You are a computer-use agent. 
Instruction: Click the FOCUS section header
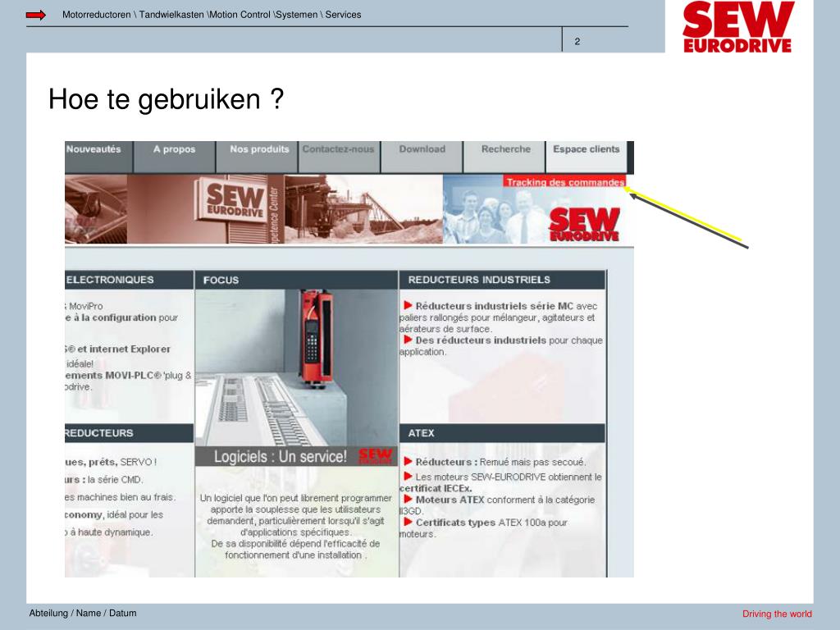(296, 281)
